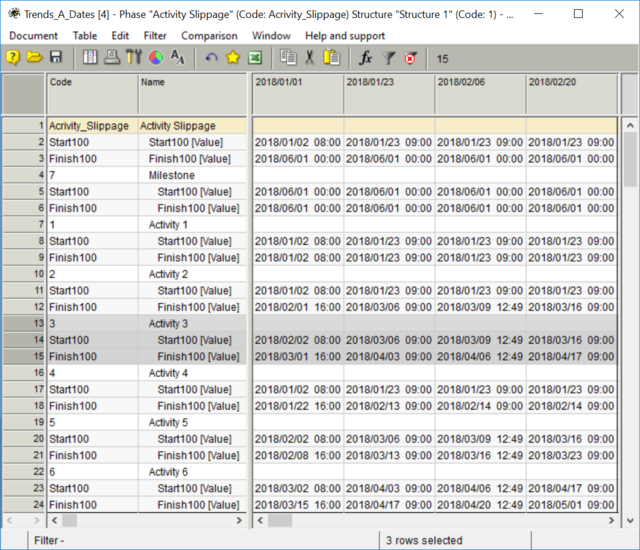Click the Code column header
This screenshot has height=550, width=640.
[93, 94]
